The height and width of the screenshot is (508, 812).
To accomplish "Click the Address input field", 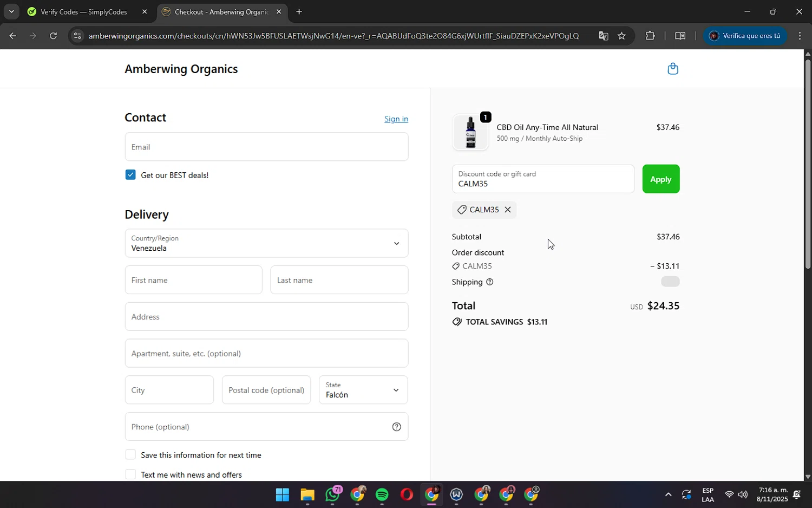I will (x=266, y=317).
